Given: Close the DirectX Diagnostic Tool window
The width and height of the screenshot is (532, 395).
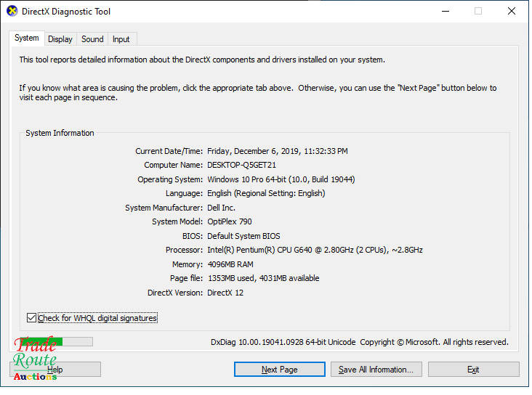Looking at the screenshot, I should point(511,12).
